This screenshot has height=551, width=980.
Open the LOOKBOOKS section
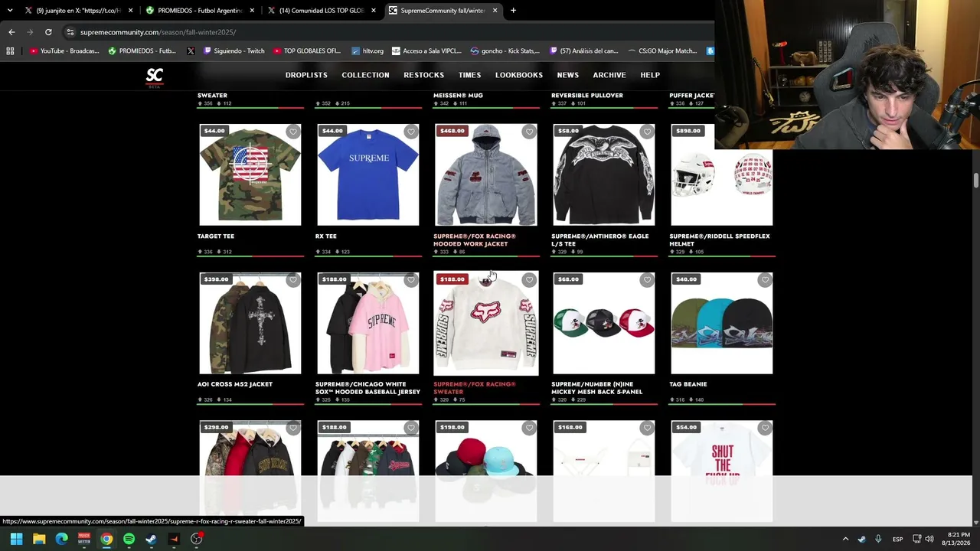pyautogui.click(x=518, y=75)
